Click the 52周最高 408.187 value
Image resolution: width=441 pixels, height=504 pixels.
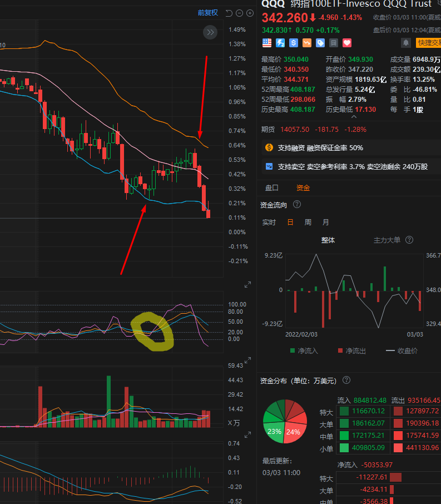click(303, 90)
